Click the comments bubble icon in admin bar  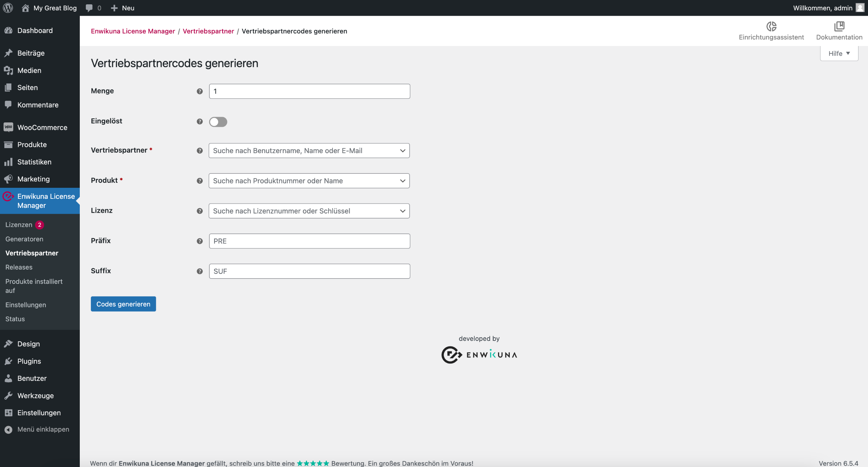click(x=89, y=8)
